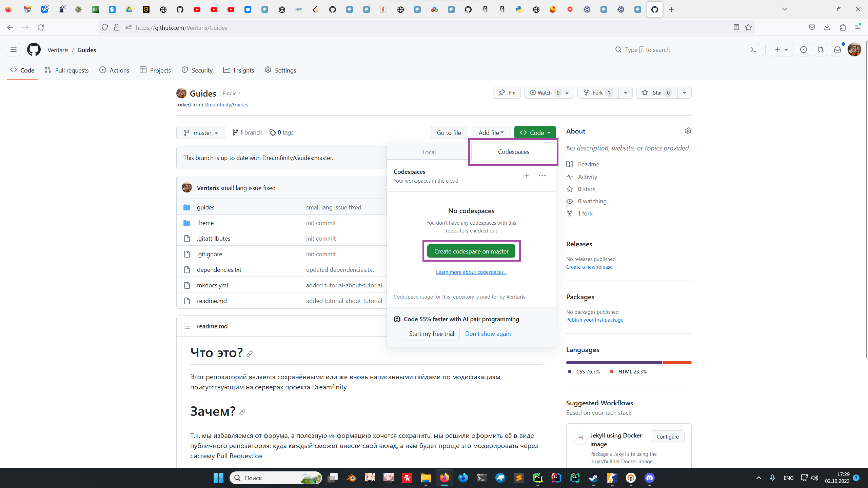Expand the master branch dropdown

coord(201,133)
